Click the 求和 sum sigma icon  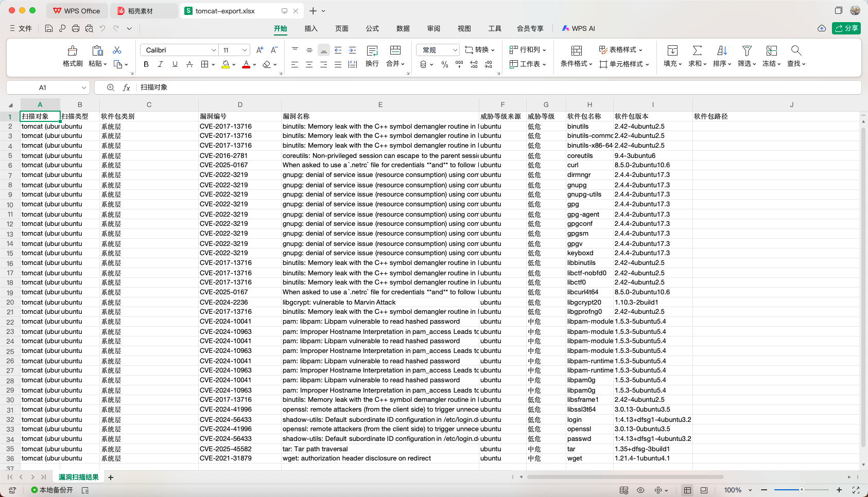[697, 50]
